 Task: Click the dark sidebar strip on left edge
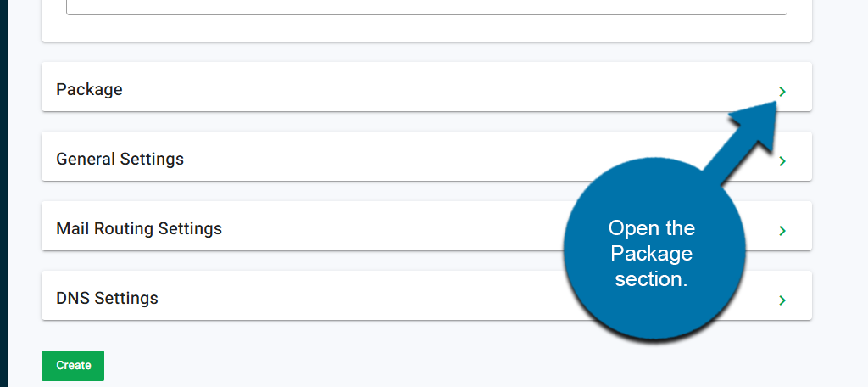pyautogui.click(x=3, y=193)
